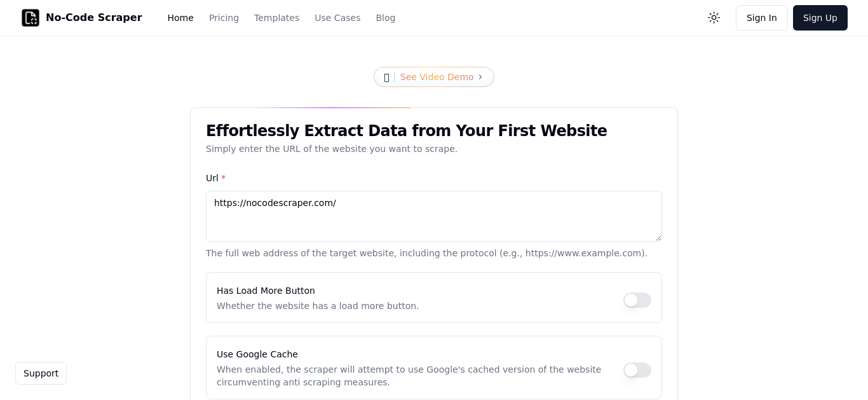Open the Use Cases page

click(337, 18)
